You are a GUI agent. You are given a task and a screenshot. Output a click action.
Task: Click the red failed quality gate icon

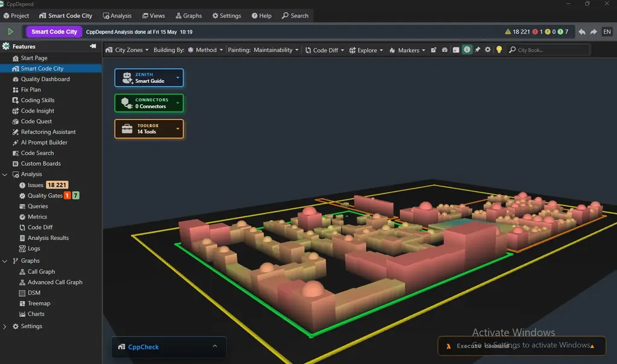pos(535,32)
